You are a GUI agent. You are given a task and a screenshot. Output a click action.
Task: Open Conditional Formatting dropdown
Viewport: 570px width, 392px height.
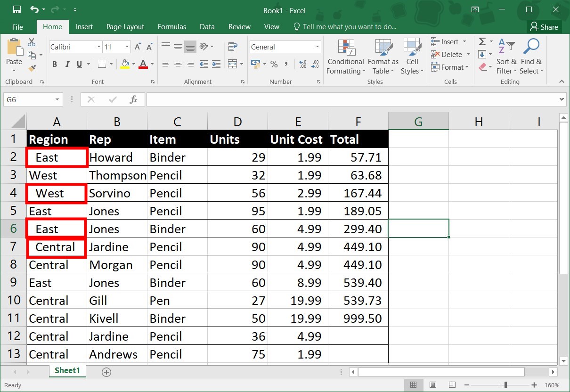[x=346, y=57]
